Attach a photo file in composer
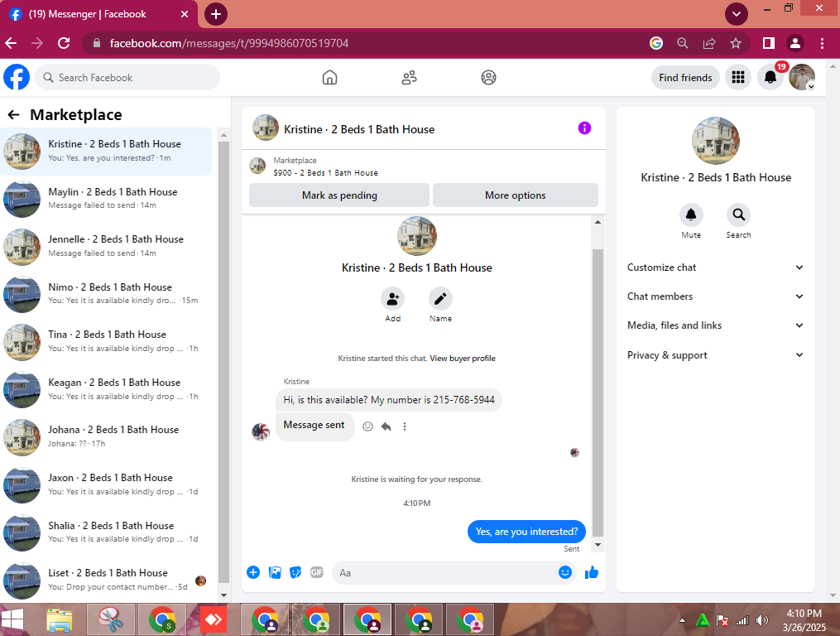Image resolution: width=840 pixels, height=636 pixels. coord(275,573)
